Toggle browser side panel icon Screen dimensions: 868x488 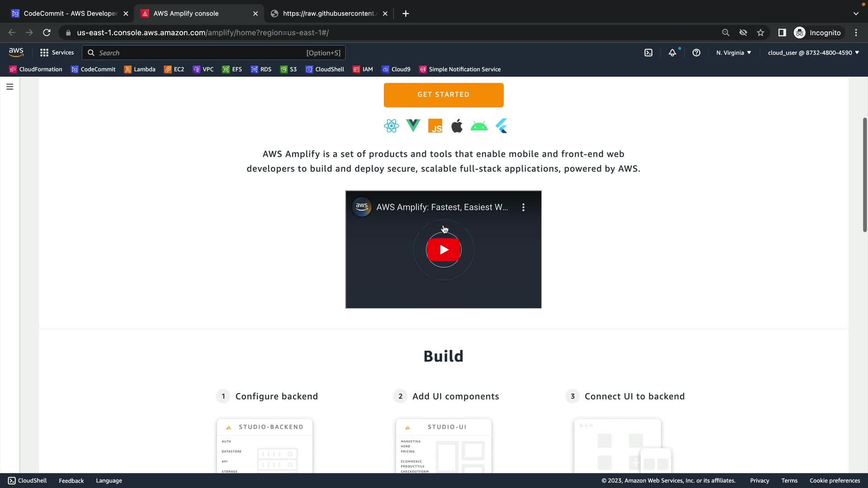coord(782,33)
